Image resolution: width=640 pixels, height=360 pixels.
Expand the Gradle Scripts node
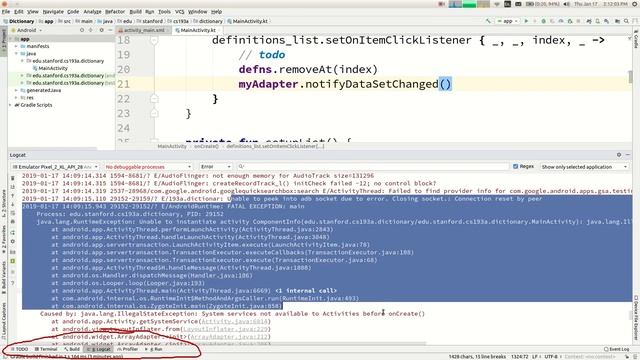pyautogui.click(x=11, y=105)
